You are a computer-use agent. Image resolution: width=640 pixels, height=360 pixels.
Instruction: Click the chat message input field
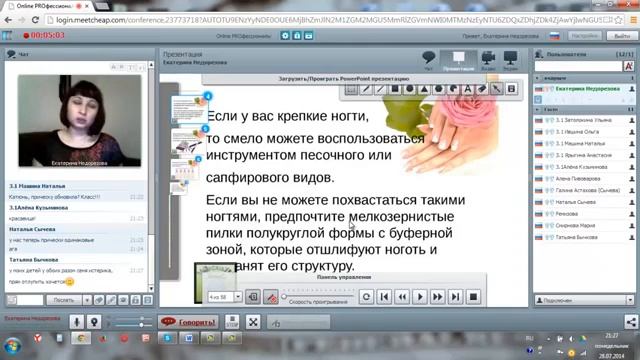tap(30, 300)
